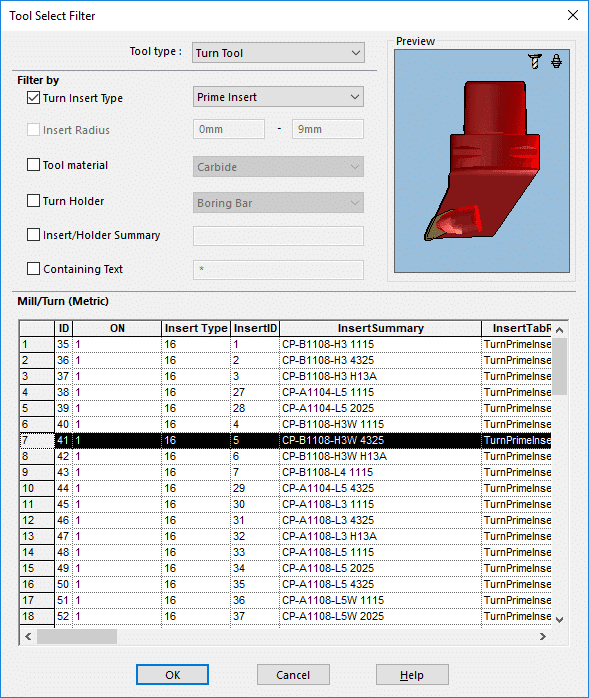The image size is (589, 698).
Task: Select row CP-B1108-H3 1115
Action: pyautogui.click(x=285, y=344)
